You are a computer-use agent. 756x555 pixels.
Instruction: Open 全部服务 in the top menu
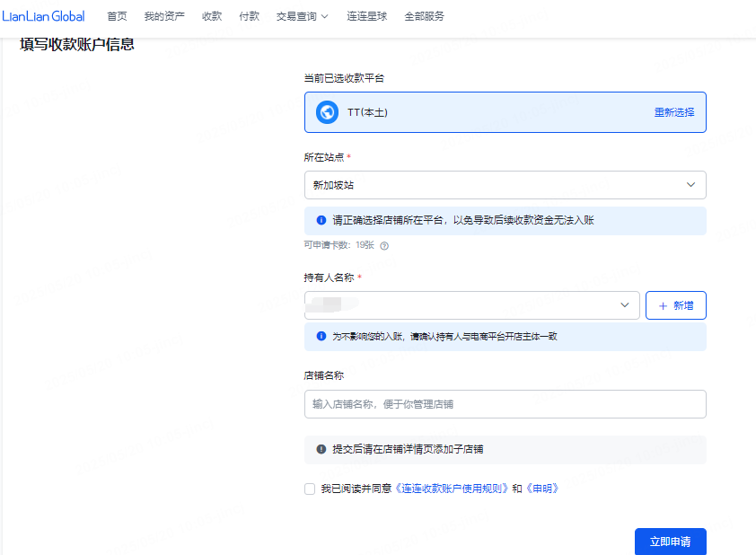tap(424, 16)
